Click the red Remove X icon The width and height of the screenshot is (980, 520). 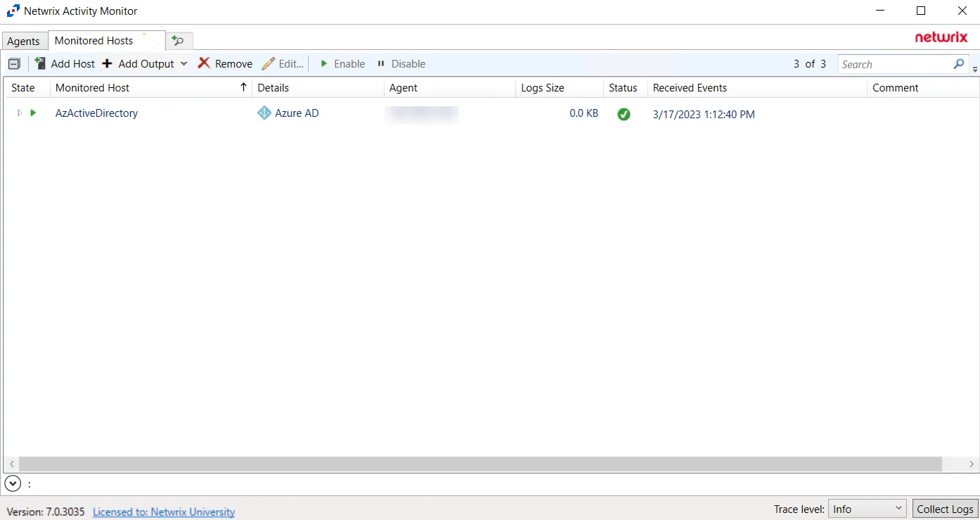point(204,63)
